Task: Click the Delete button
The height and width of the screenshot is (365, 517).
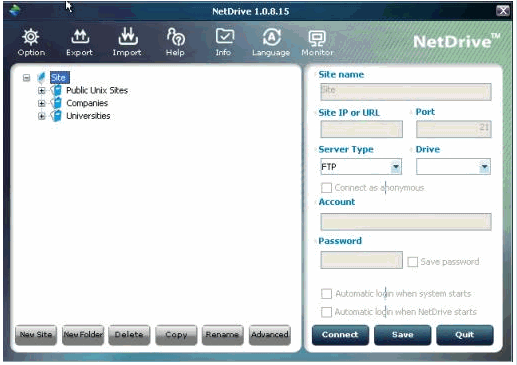Action: [x=129, y=335]
